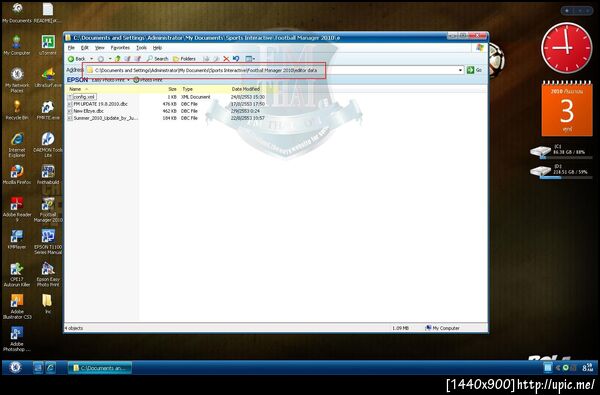The height and width of the screenshot is (395, 600).
Task: Click the Show Desktop quick launch icon
Action: 38,368
